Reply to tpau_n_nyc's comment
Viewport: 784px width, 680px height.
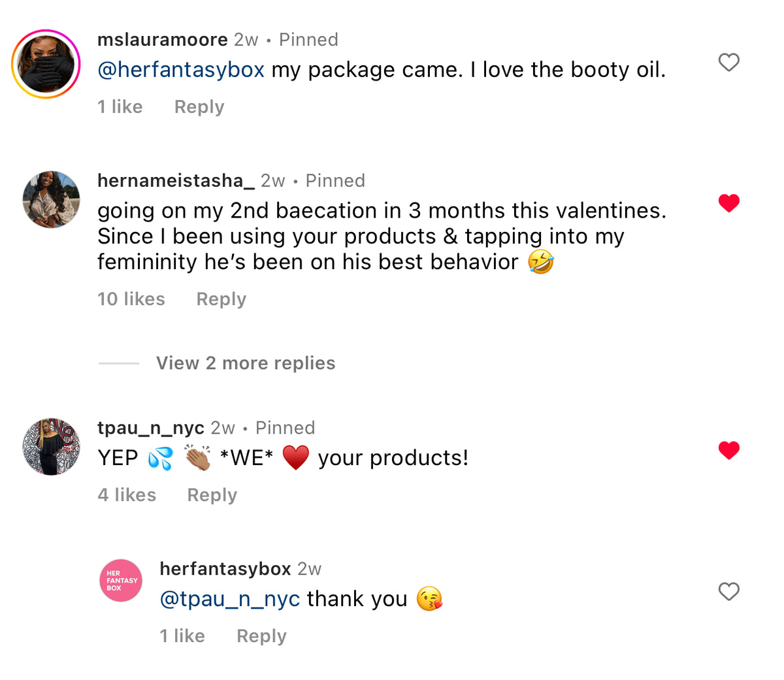(212, 494)
